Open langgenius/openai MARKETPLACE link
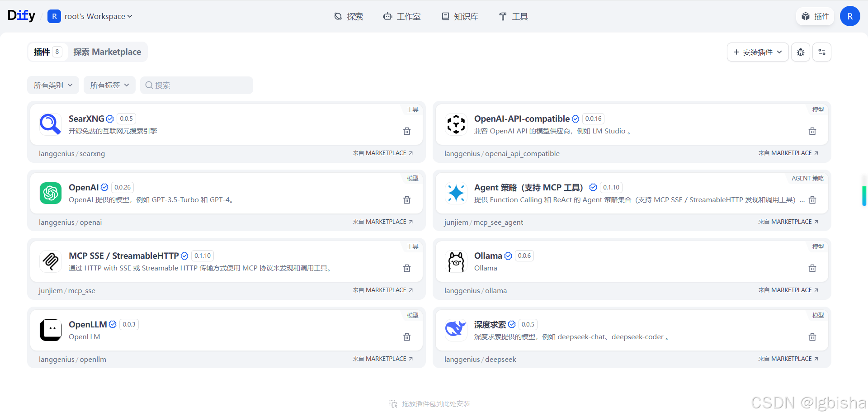Viewport: 868px width, 417px height. tap(383, 222)
